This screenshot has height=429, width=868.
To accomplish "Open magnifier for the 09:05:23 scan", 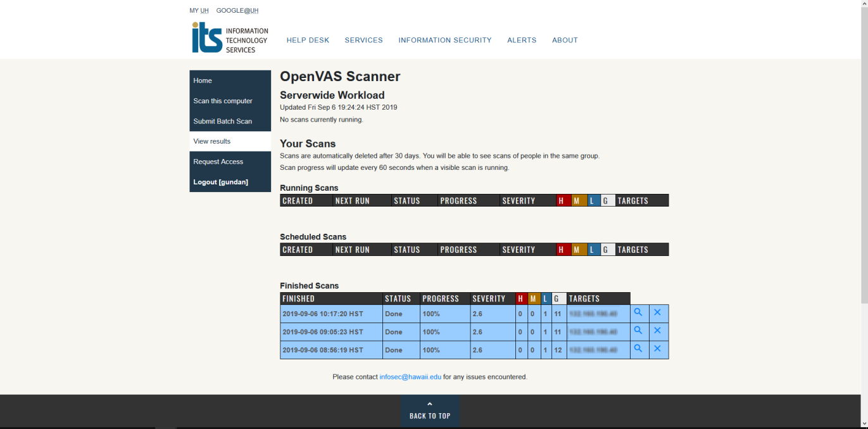I will point(638,331).
